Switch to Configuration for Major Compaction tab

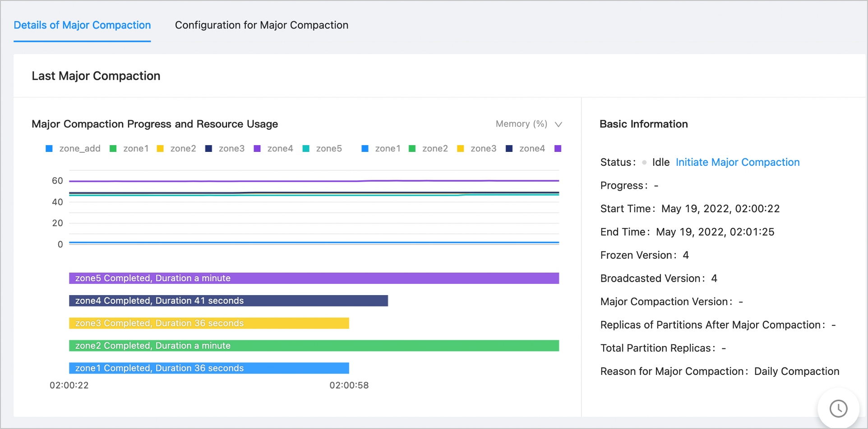(x=261, y=25)
